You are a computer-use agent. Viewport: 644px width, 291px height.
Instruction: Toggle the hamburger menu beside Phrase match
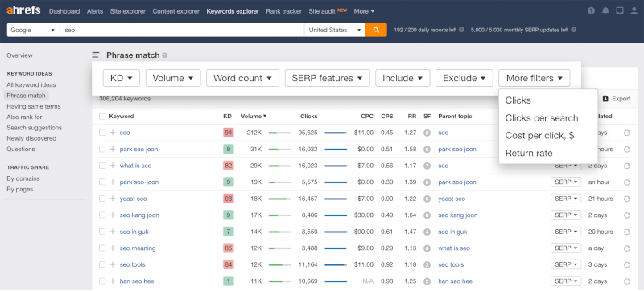96,55
